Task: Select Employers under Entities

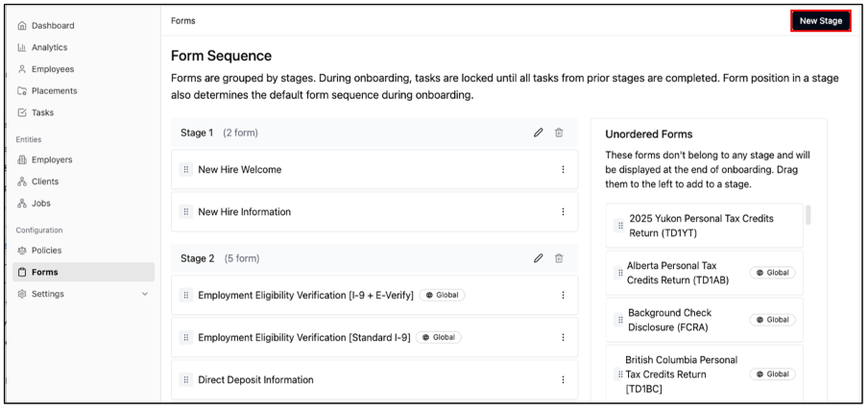Action: click(52, 159)
